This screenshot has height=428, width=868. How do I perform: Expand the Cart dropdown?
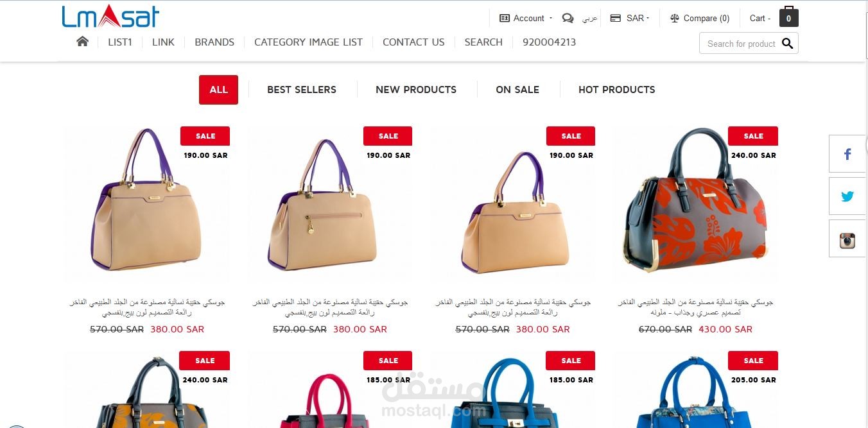coord(760,18)
